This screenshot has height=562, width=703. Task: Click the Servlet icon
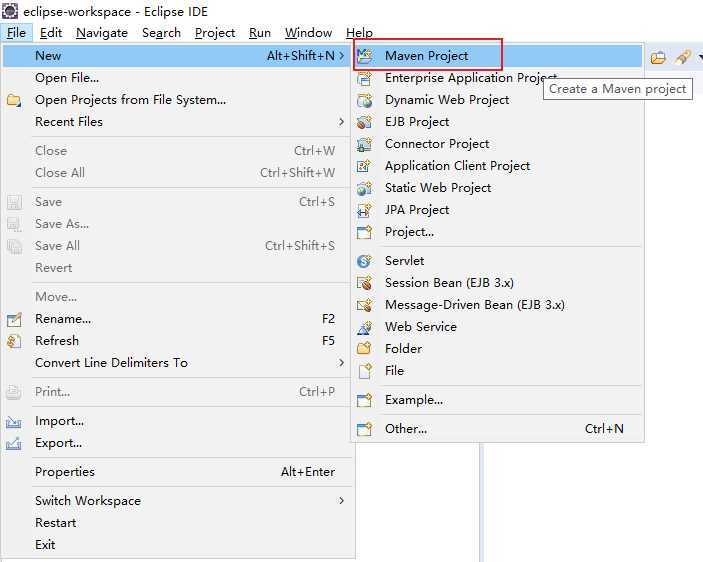(x=365, y=261)
